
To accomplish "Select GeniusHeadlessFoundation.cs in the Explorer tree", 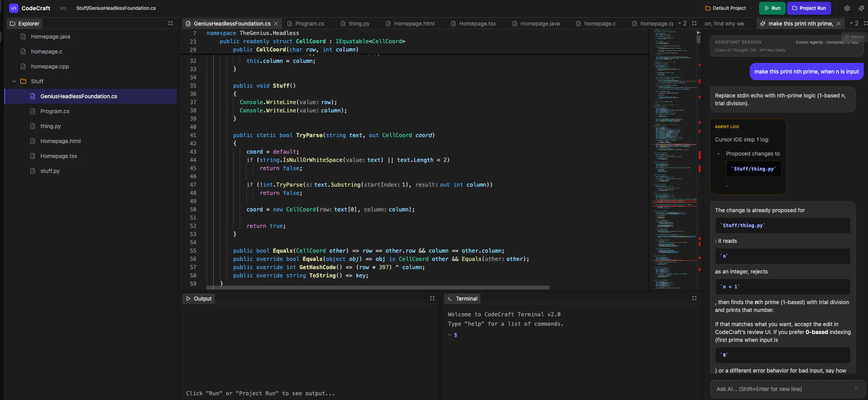I will [90, 96].
